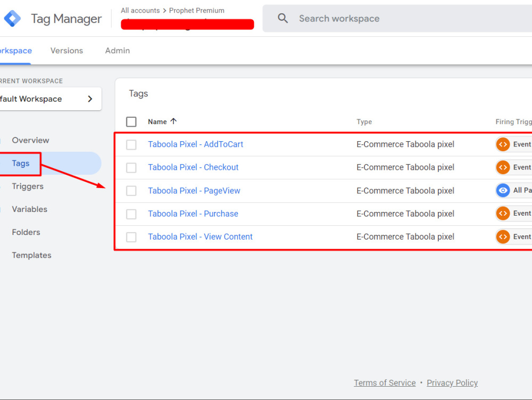Tick the Taboola Pixel - AddToCart checkbox
This screenshot has height=400, width=532.
[x=131, y=145]
